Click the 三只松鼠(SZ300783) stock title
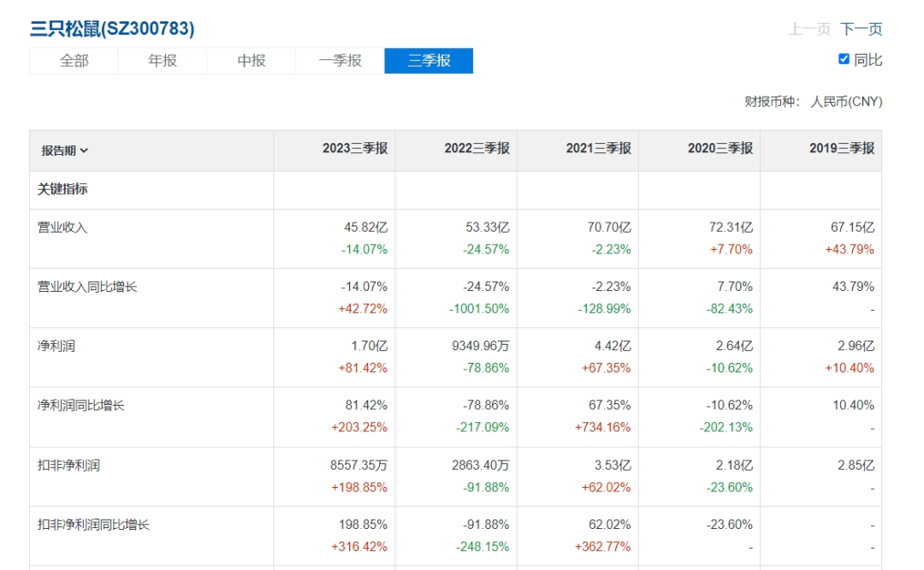This screenshot has height=570, width=924. 112,28
